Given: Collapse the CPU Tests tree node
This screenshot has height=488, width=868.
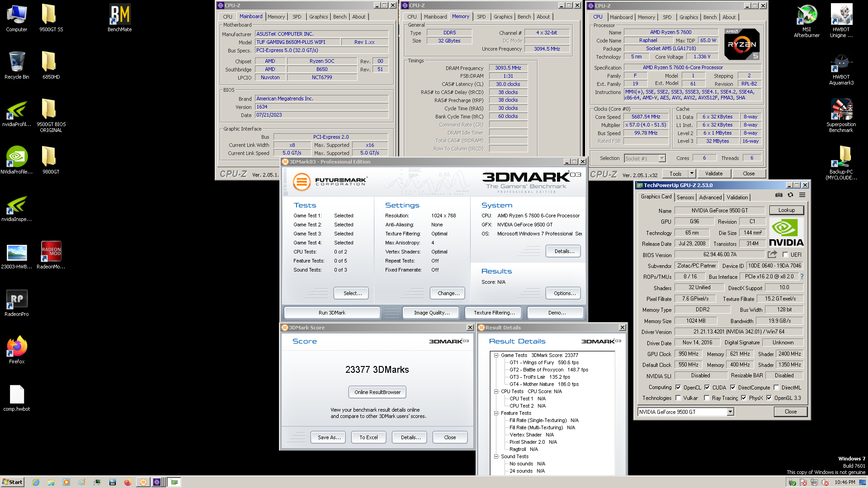Looking at the screenshot, I should (496, 391).
